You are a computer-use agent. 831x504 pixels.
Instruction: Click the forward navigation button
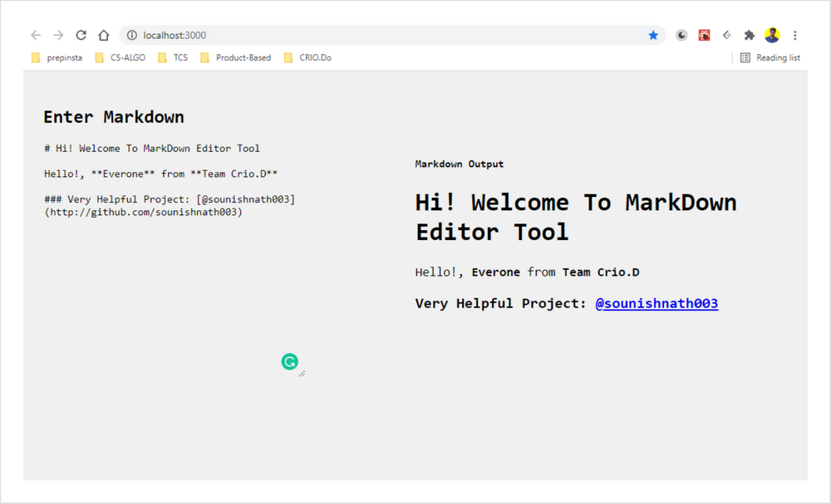57,34
